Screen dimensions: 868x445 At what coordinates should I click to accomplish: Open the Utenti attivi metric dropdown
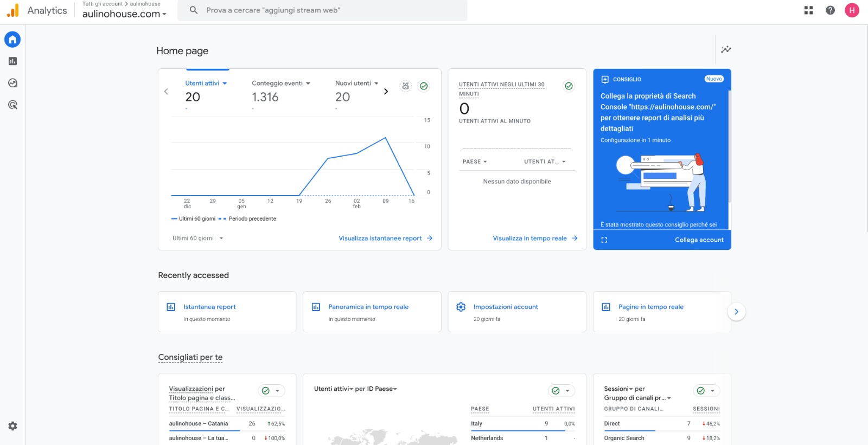(x=206, y=83)
